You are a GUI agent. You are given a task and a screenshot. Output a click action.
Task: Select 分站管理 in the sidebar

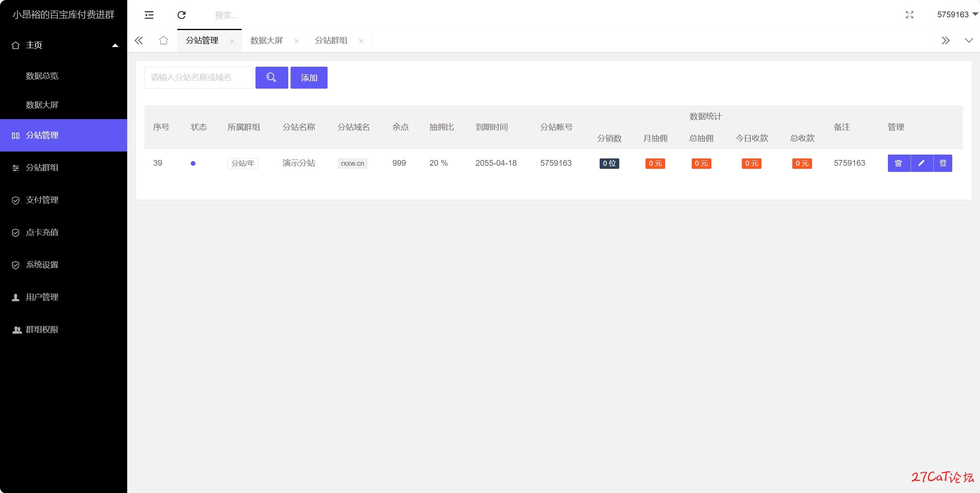click(64, 135)
